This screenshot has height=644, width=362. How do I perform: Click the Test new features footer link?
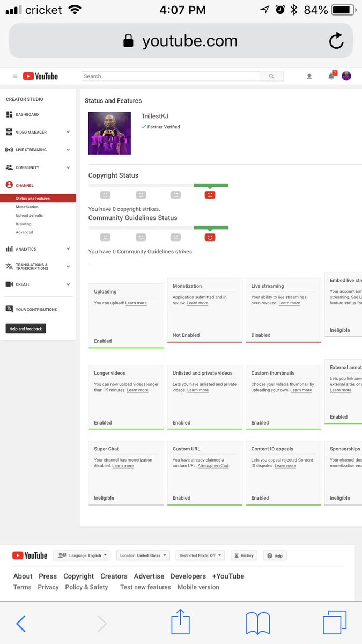[145, 587]
